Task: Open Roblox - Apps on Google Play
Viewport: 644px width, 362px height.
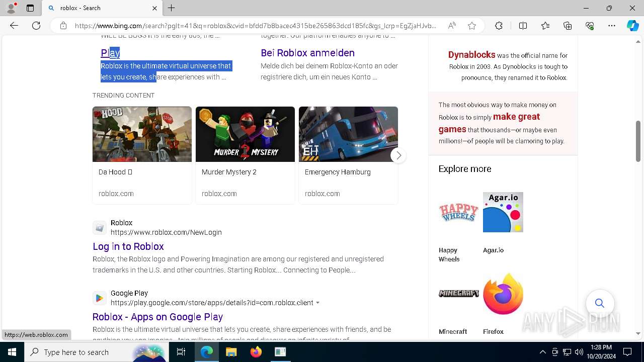Action: click(157, 317)
